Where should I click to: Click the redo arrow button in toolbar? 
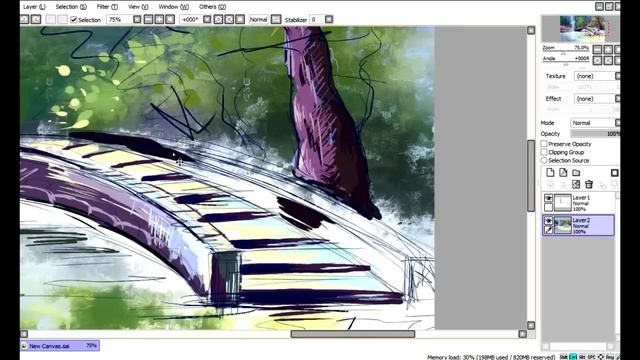point(36,19)
